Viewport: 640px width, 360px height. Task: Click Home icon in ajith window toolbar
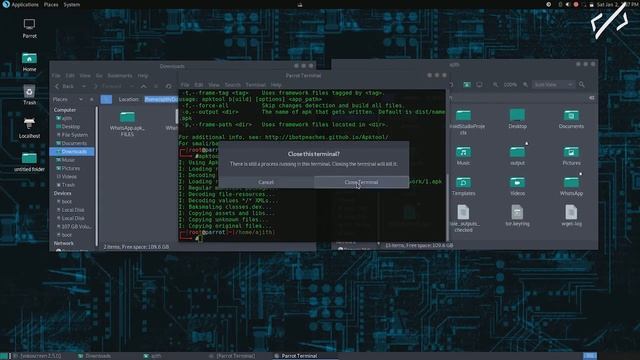pos(467,84)
